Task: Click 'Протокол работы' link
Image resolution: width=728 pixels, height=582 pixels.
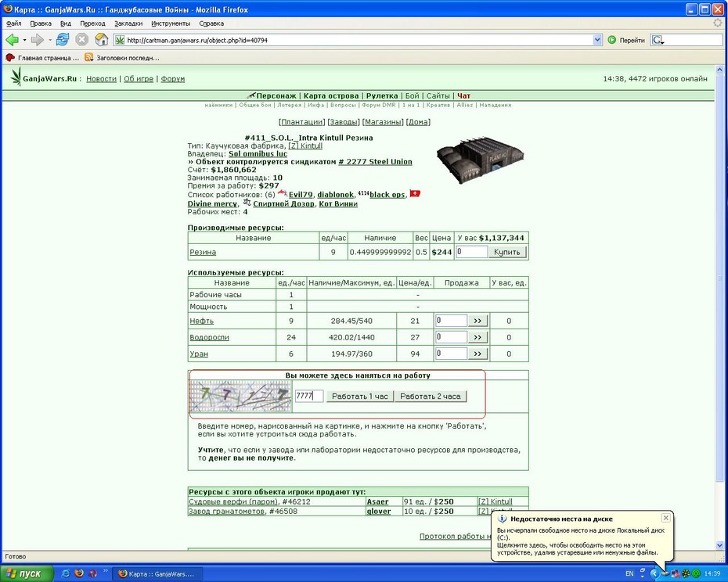Action: coord(455,537)
